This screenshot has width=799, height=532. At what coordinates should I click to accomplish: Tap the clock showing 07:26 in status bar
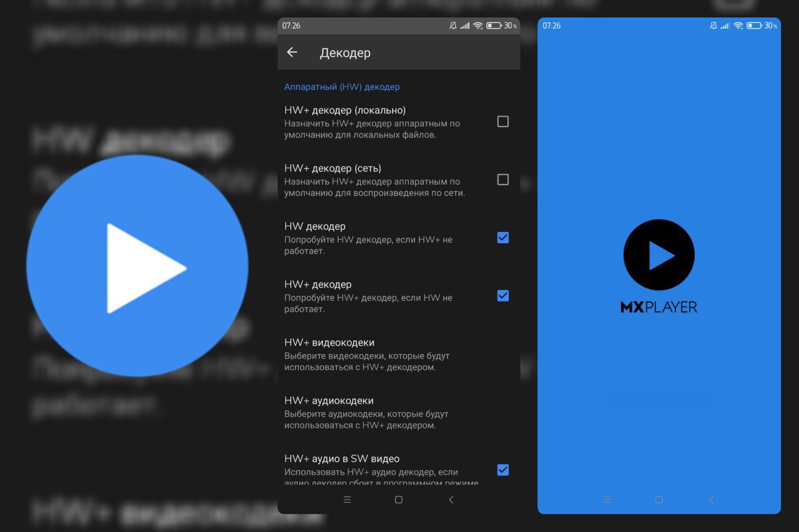point(291,26)
